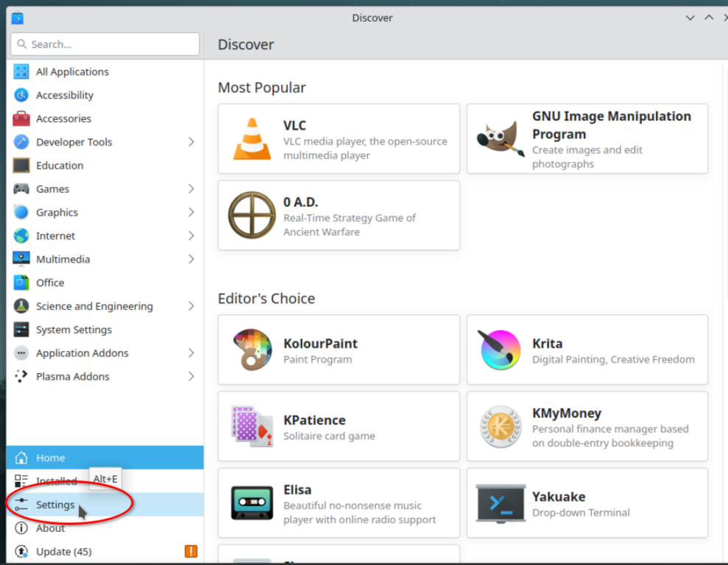Expand the Games category arrow
This screenshot has width=728, height=565.
[x=191, y=189]
